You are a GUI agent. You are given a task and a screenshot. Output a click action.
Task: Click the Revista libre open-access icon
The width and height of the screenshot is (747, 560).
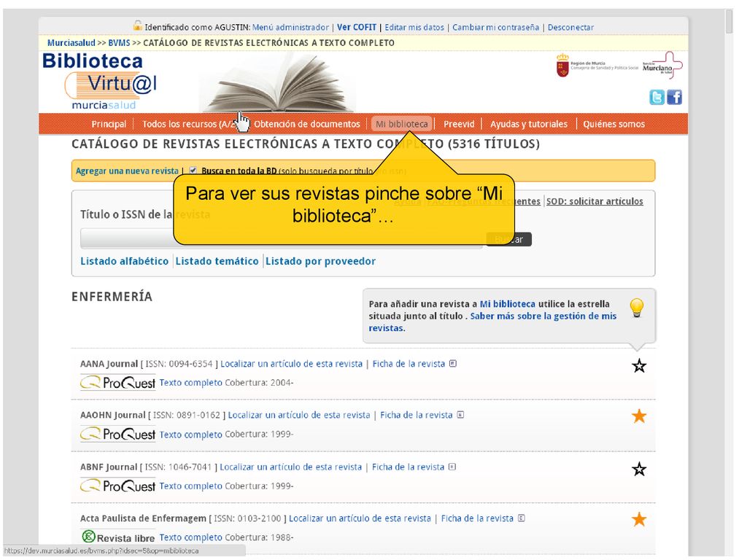[88, 537]
